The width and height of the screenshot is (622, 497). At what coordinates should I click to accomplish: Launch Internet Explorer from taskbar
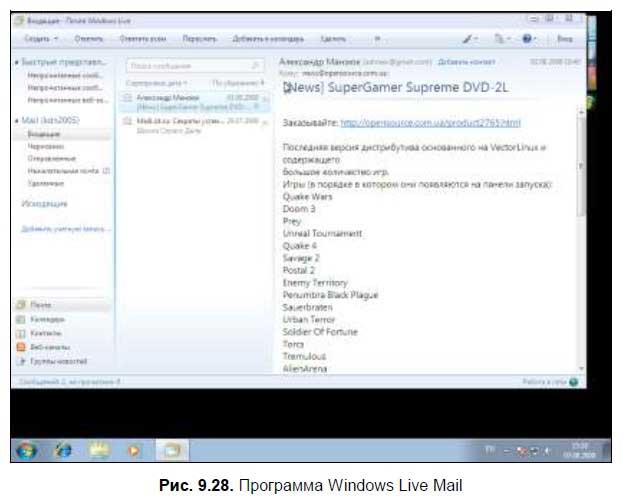pyautogui.click(x=63, y=450)
